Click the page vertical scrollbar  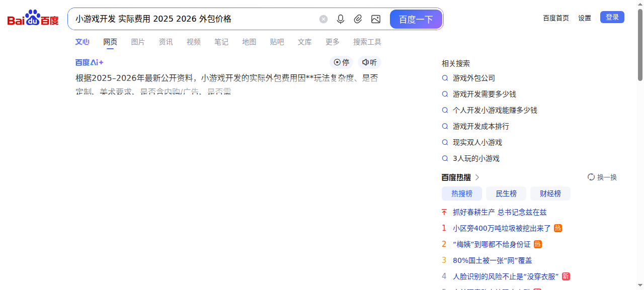coord(640,45)
